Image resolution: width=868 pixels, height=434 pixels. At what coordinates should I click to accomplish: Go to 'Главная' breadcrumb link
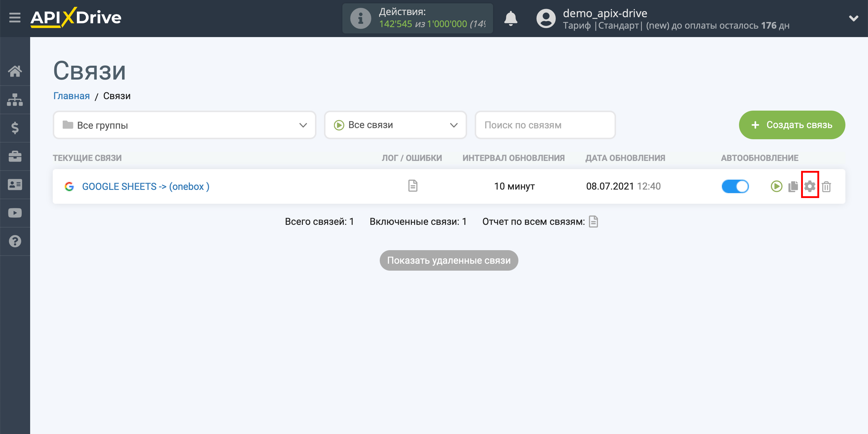[71, 96]
